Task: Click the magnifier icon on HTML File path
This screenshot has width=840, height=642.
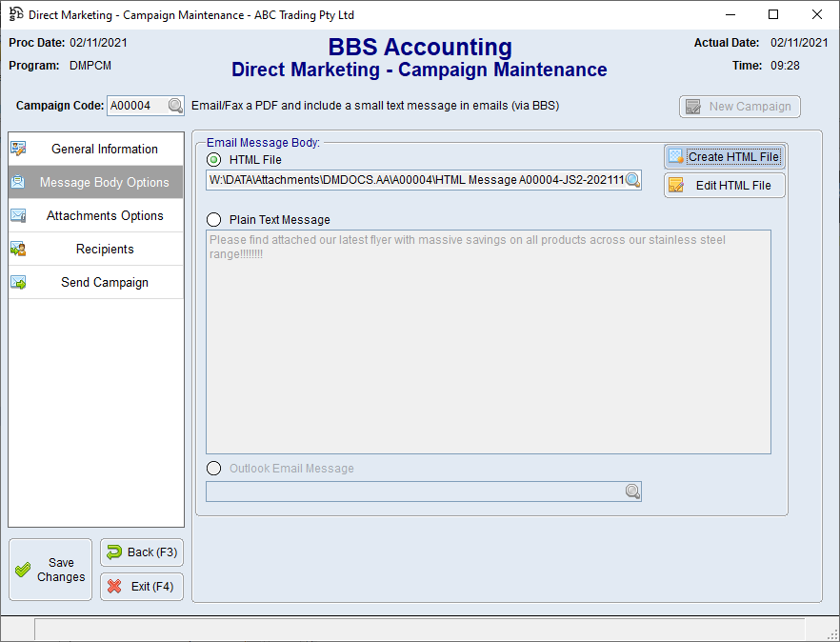Action: tap(633, 179)
